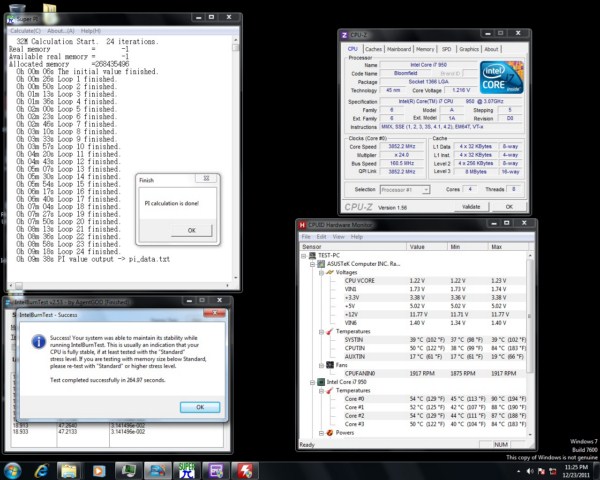The image size is (600, 480).
Task: Switch to Super PI taskbar button
Action: 187,471
